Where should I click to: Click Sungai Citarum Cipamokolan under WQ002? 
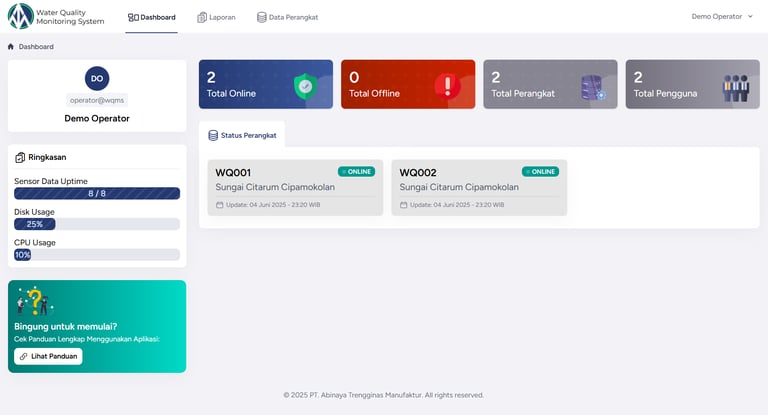[459, 187]
